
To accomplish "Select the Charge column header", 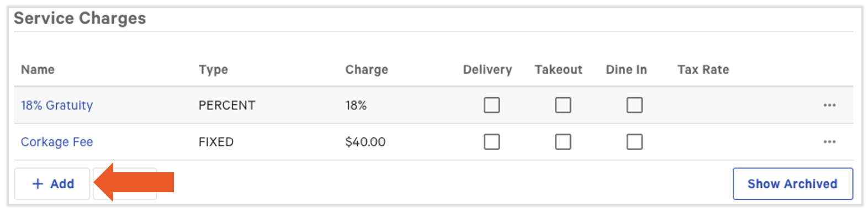I will (x=367, y=70).
